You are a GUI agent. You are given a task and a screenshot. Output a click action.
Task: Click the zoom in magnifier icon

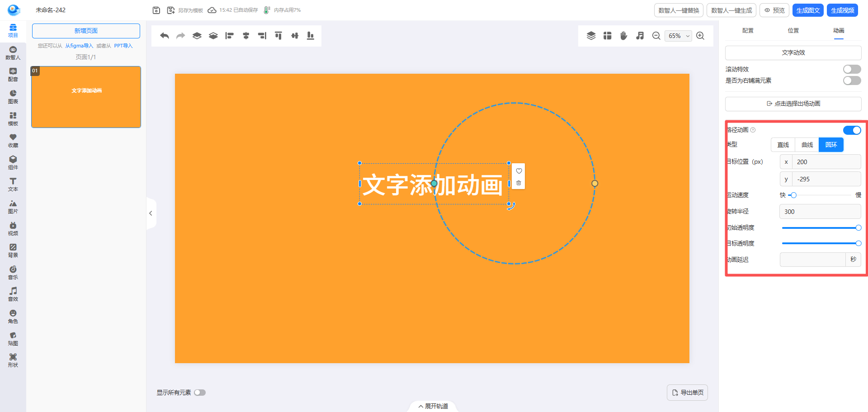(700, 36)
